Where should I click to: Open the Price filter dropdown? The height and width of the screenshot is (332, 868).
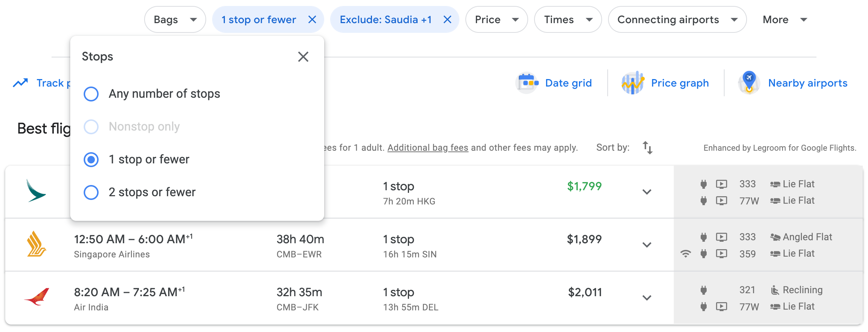coord(496,19)
